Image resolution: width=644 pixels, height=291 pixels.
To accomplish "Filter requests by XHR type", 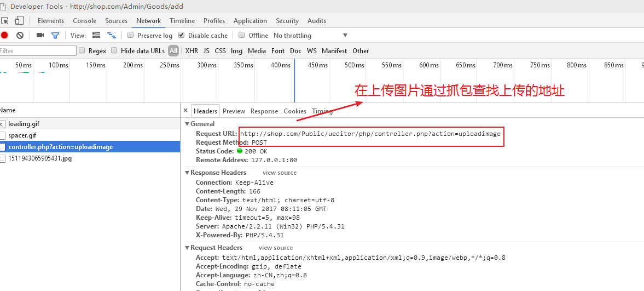I will tap(192, 51).
